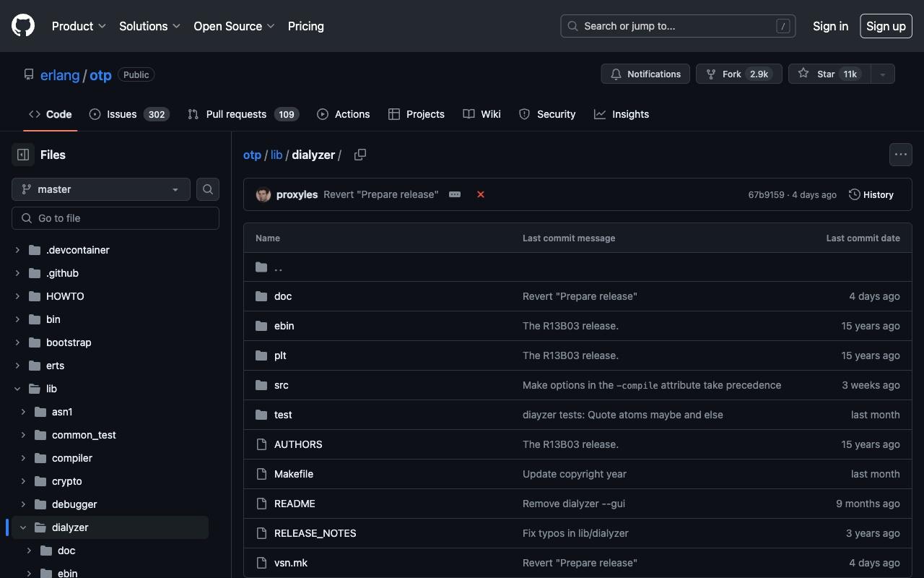
Task: Open the lib breadcrumb link
Action: [276, 155]
